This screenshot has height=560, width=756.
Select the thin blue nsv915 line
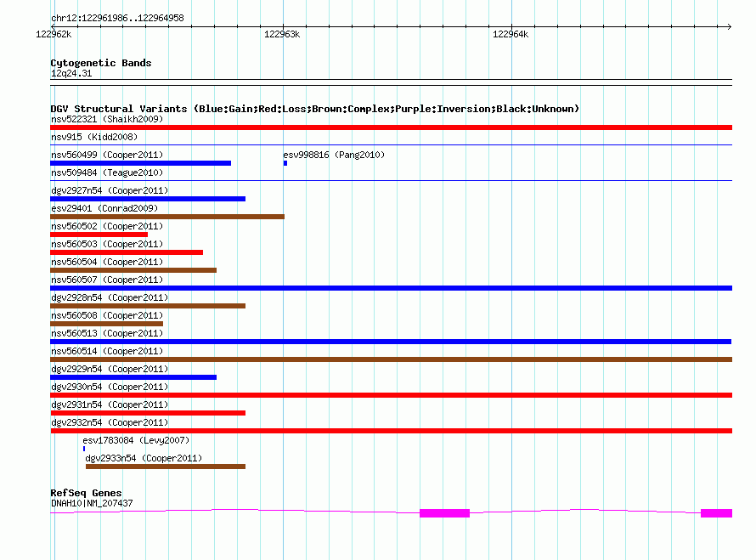click(x=391, y=144)
